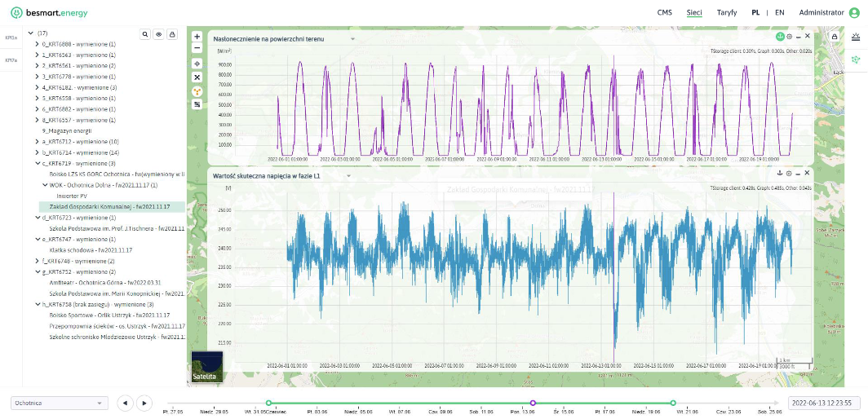
Task: Open the KPI7a side tab
Action: (11, 60)
